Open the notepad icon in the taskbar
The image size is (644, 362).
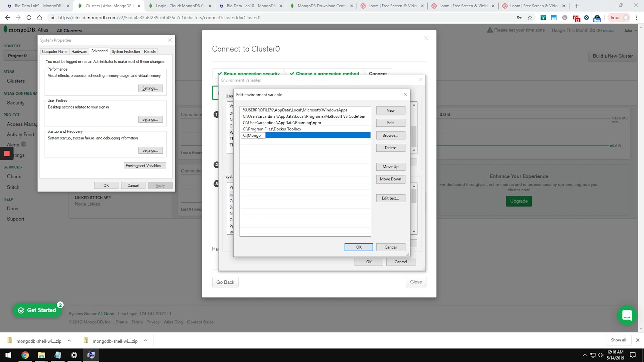pyautogui.click(x=58, y=355)
